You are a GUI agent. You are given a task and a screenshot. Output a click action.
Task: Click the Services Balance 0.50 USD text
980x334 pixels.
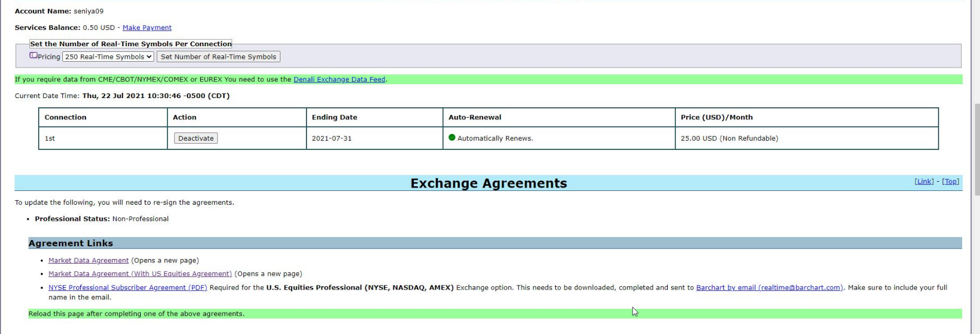[x=65, y=28]
